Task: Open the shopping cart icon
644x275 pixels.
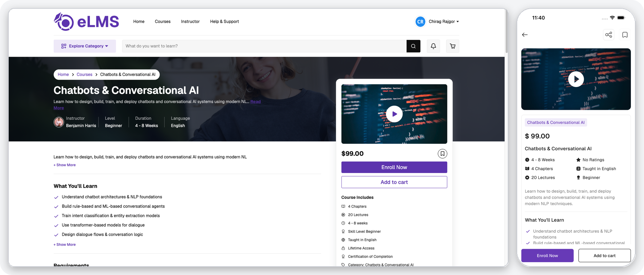Action: (452, 46)
